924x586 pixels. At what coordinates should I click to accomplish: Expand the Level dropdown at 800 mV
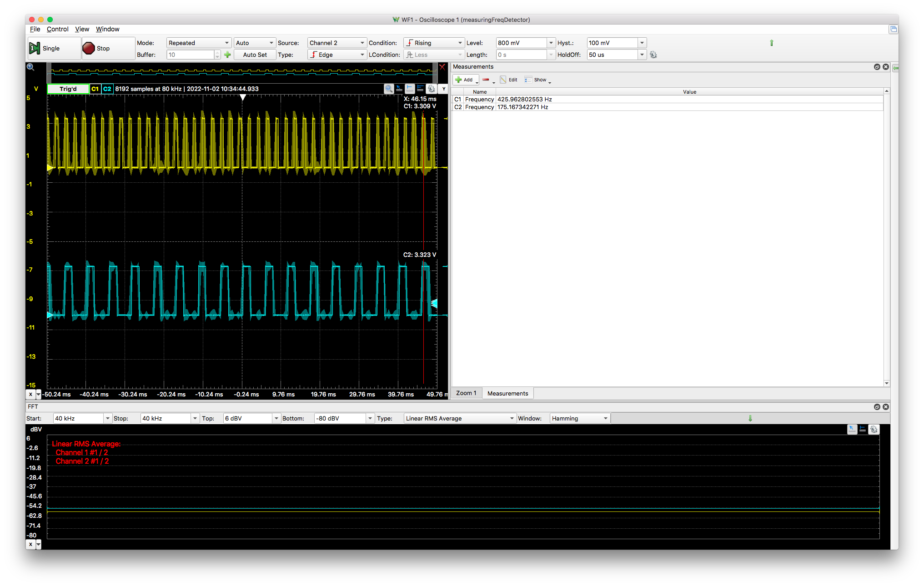coord(551,43)
